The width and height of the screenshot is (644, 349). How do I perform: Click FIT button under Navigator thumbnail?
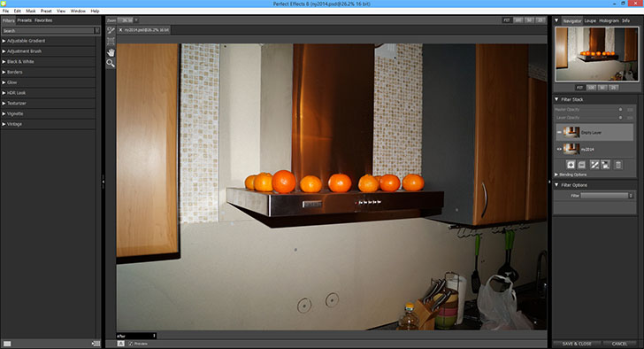(579, 88)
